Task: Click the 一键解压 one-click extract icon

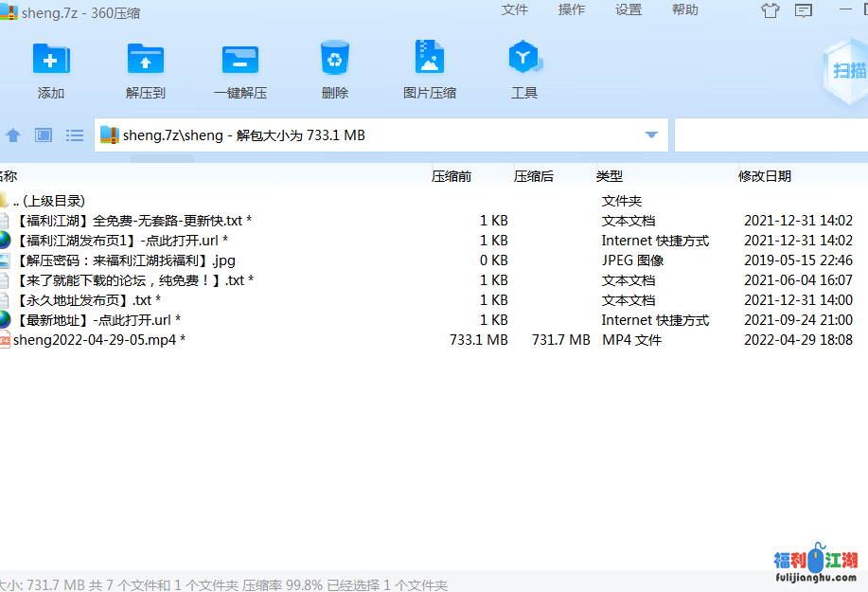Action: click(240, 60)
